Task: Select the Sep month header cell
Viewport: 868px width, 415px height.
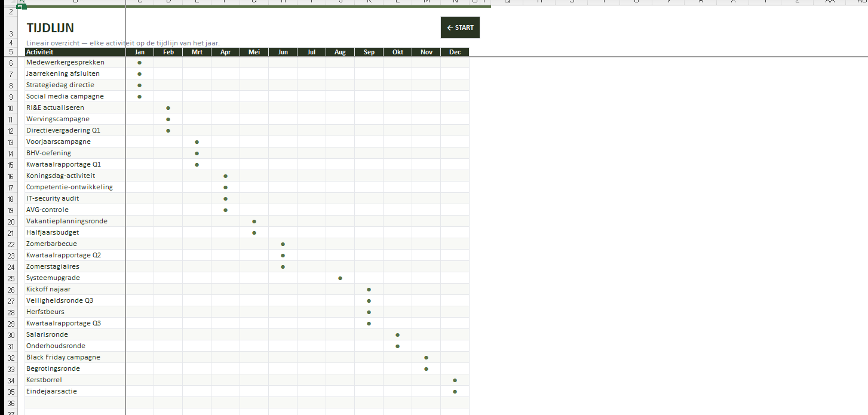Action: point(369,52)
